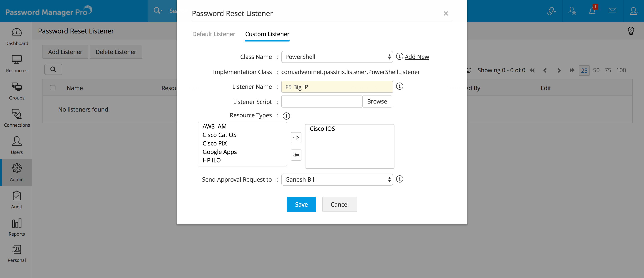Expand the Class Name PowerShell dropdown
The height and width of the screenshot is (278, 644).
337,57
